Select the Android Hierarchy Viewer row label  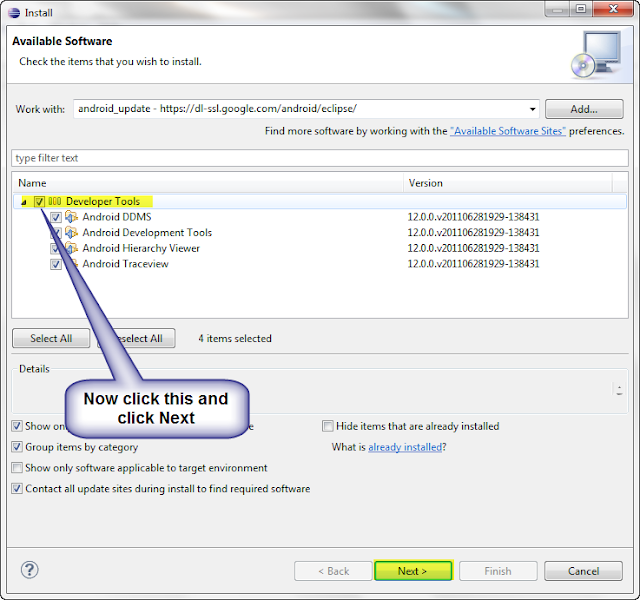pos(141,248)
